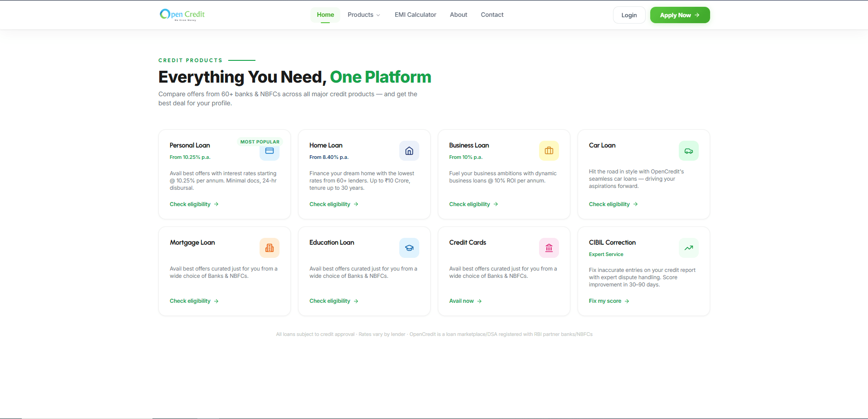
Task: Open the EMI Calculator page
Action: pyautogui.click(x=416, y=15)
